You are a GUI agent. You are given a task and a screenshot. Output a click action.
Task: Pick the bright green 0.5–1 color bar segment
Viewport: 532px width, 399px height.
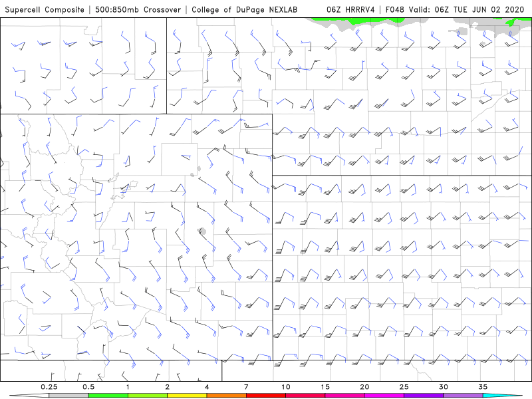tap(108, 396)
